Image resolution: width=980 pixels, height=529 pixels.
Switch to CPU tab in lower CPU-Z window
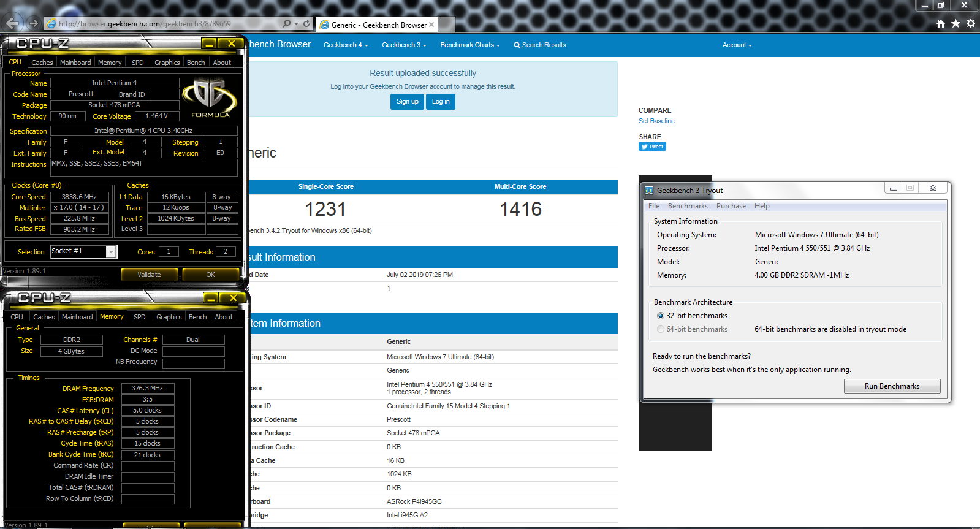[x=17, y=317]
